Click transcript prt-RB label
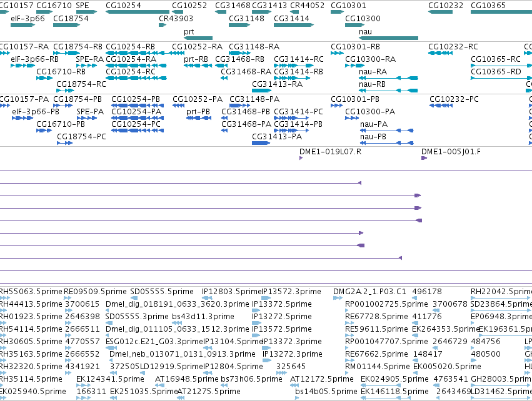The width and height of the screenshot is (532, 401). [x=196, y=59]
